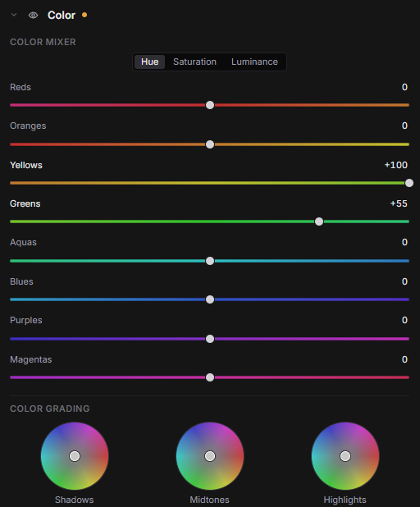Image resolution: width=420 pixels, height=507 pixels.
Task: Click the Oranges value 0
Action: (x=404, y=126)
